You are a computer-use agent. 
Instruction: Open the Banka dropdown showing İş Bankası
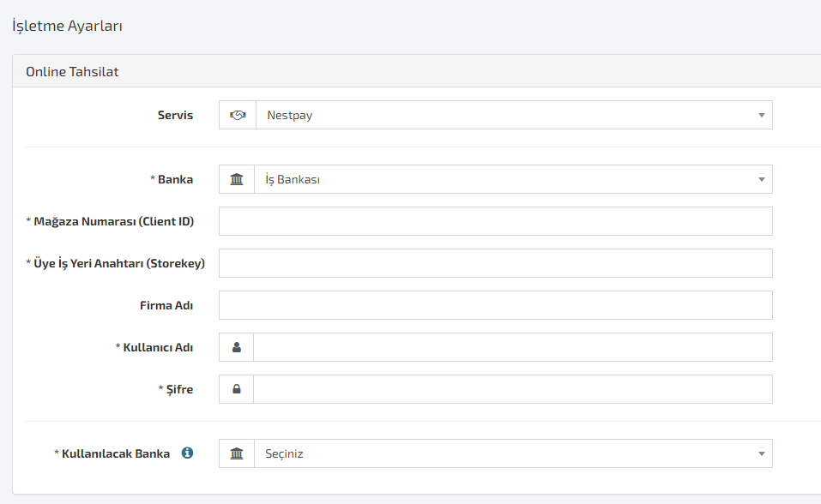coord(513,179)
